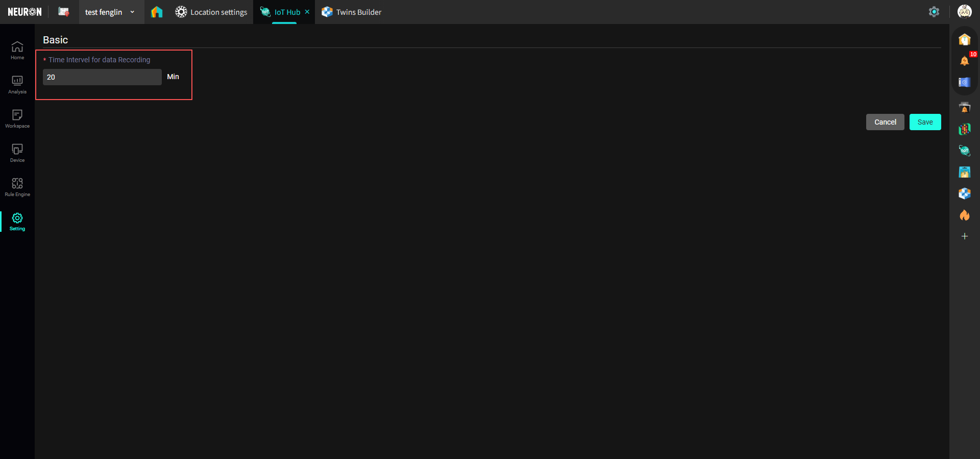Click the alarm bell with 10 notifications

coord(964,61)
